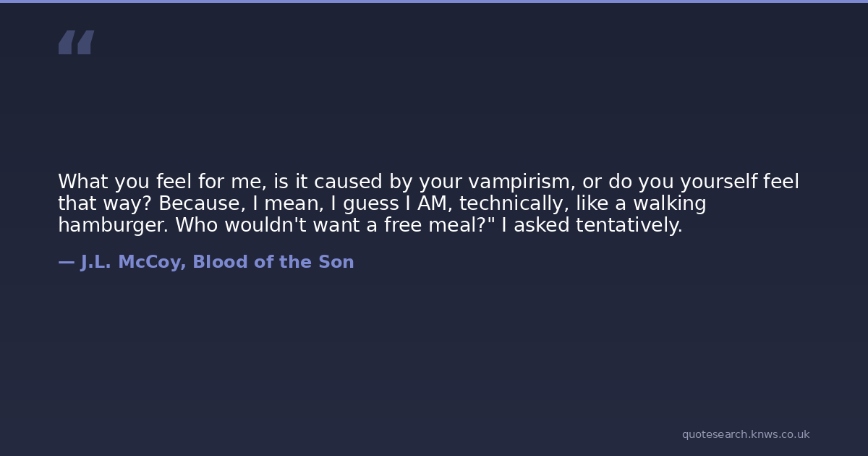The image size is (868, 456).
Task: Click the author attribution line
Action: [206, 262]
